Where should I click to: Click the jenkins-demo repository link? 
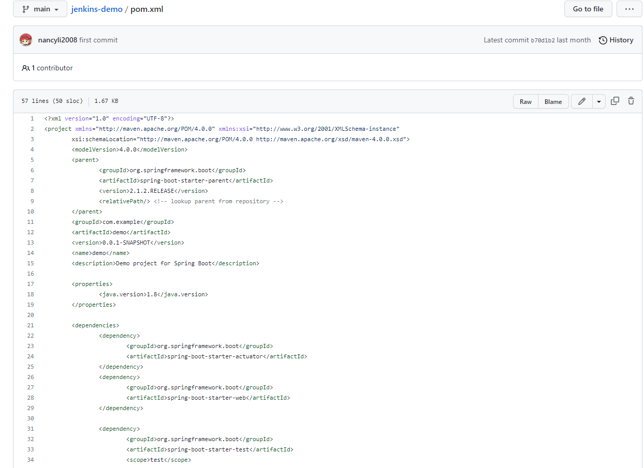click(x=96, y=9)
